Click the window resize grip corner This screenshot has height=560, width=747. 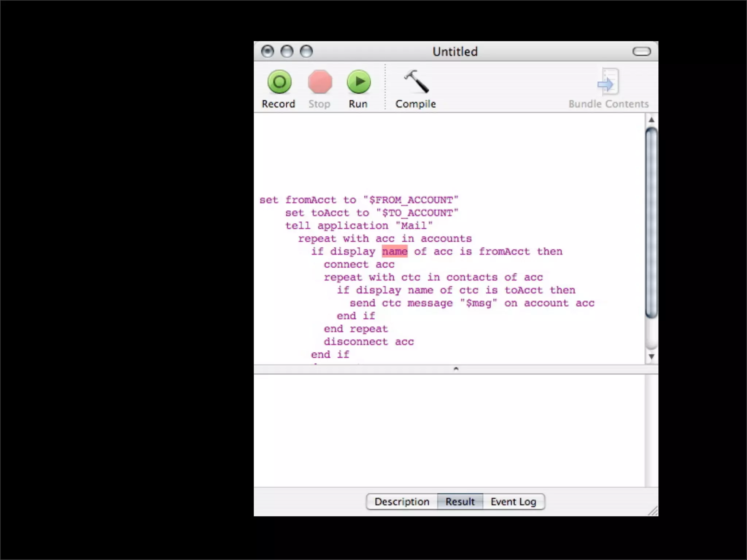653,511
